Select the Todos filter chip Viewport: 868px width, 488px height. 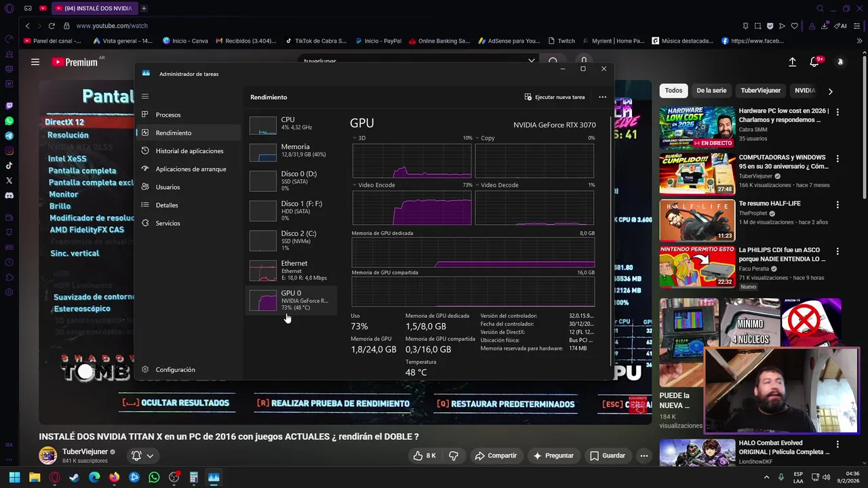coord(673,90)
